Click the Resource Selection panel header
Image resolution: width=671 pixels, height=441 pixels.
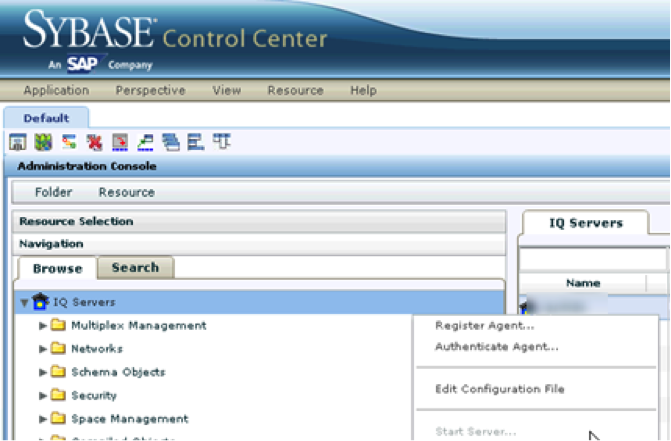[x=260, y=221]
